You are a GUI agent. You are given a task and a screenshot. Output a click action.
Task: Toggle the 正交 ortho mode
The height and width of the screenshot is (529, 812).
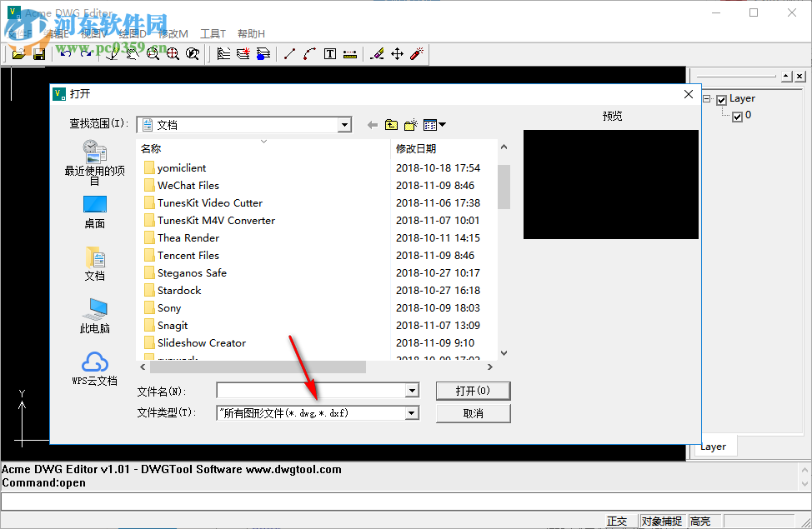point(619,520)
